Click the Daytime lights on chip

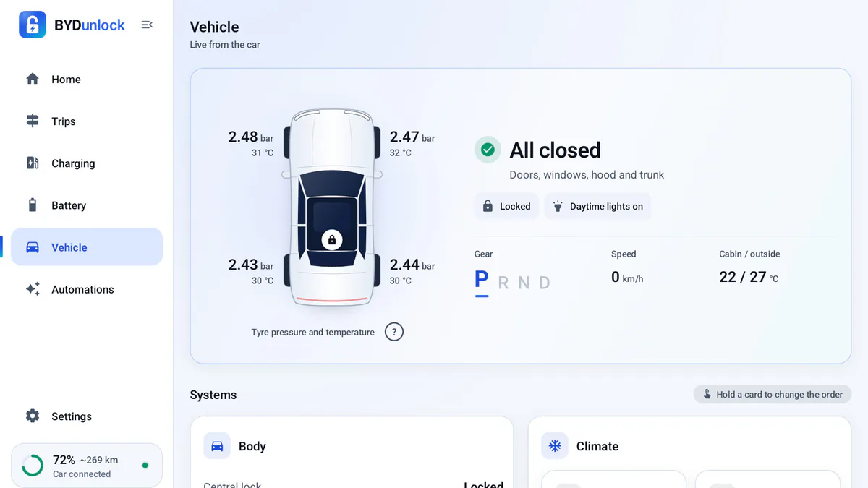pos(597,206)
